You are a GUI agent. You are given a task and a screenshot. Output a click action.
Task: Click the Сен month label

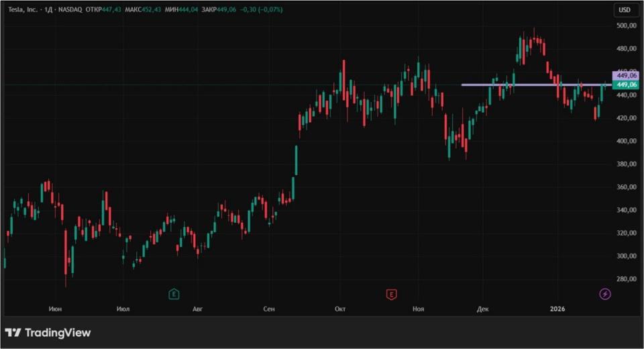tap(268, 309)
